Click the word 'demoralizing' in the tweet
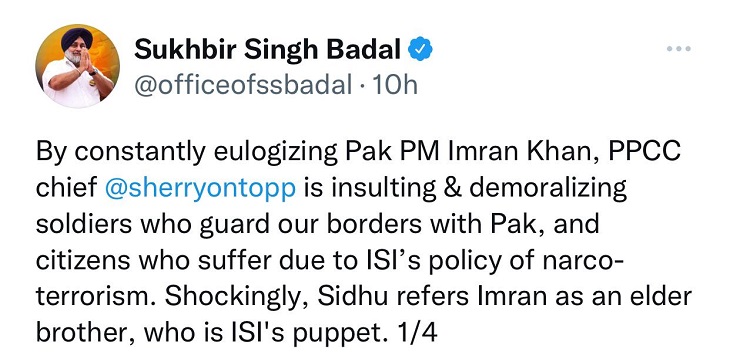Image resolution: width=730 pixels, height=362 pixels. (x=548, y=188)
